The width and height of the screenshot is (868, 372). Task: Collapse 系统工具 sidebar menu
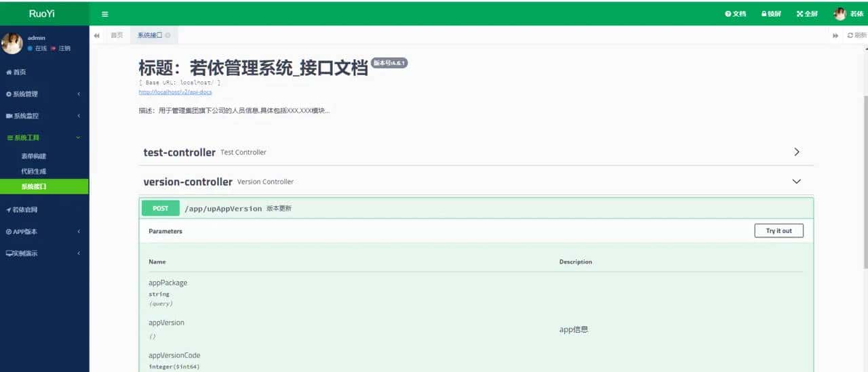point(44,138)
